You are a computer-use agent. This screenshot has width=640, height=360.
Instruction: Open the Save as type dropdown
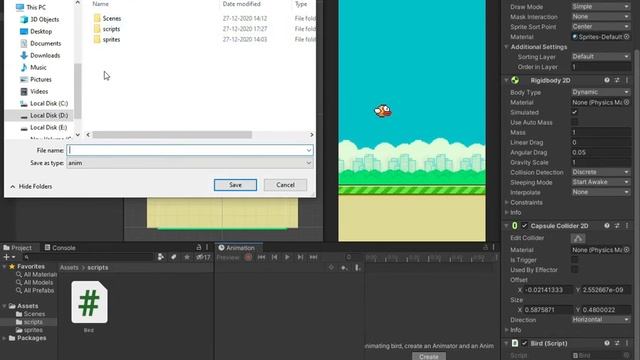pyautogui.click(x=190, y=163)
